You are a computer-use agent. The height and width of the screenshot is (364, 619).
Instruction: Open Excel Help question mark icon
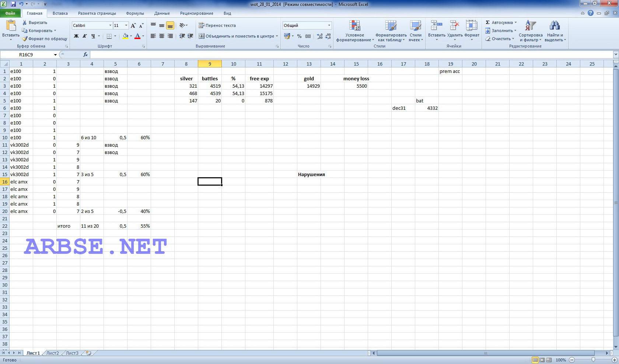click(x=591, y=13)
